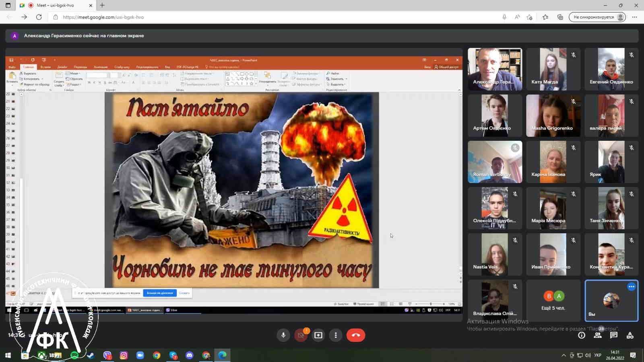Viewport: 644px width, 362px height.
Task: Open Meet's three-dot more options menu
Action: pos(336,335)
